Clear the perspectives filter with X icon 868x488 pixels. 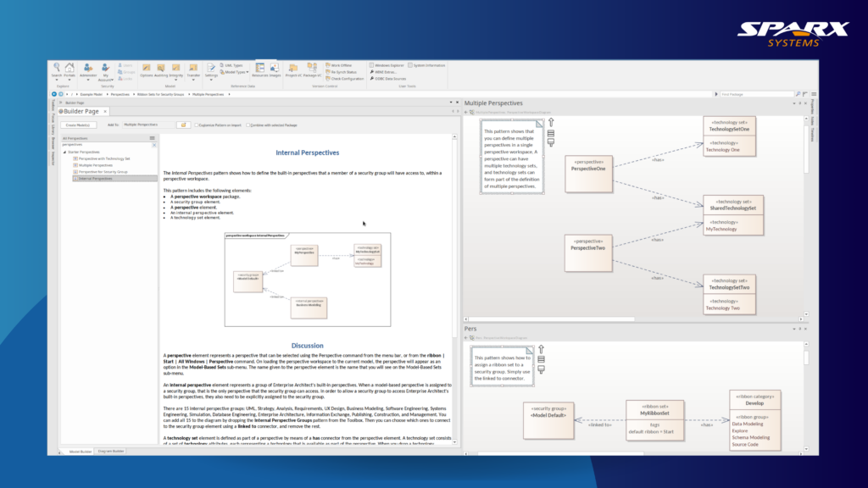tap(154, 145)
